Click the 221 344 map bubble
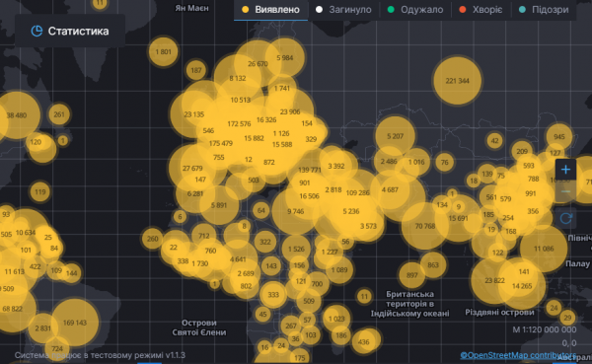Screen dimensions: 592x364 tap(457, 81)
